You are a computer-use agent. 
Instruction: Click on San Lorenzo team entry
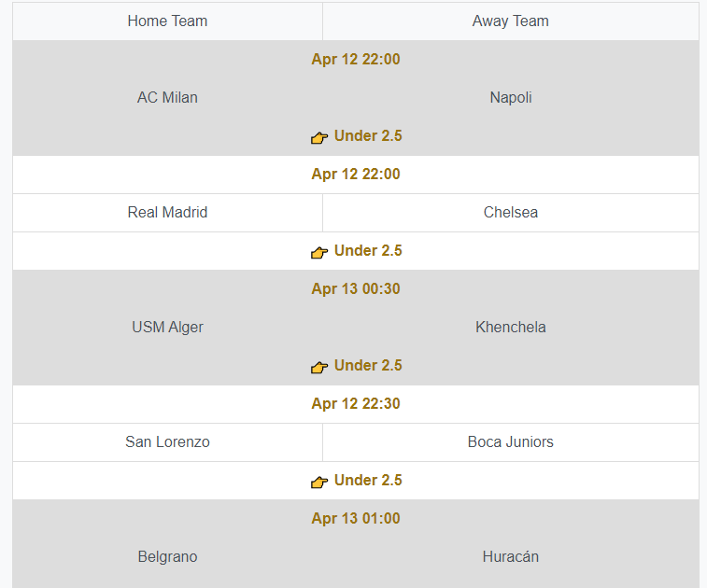(167, 442)
